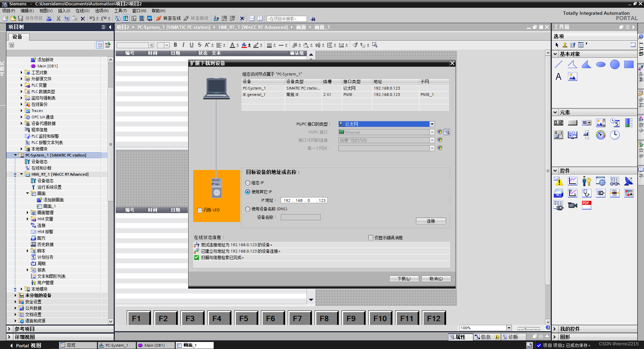Viewport: 644px width, 349px height.
Task: Pick the User view control with key
Action: pyautogui.click(x=586, y=181)
